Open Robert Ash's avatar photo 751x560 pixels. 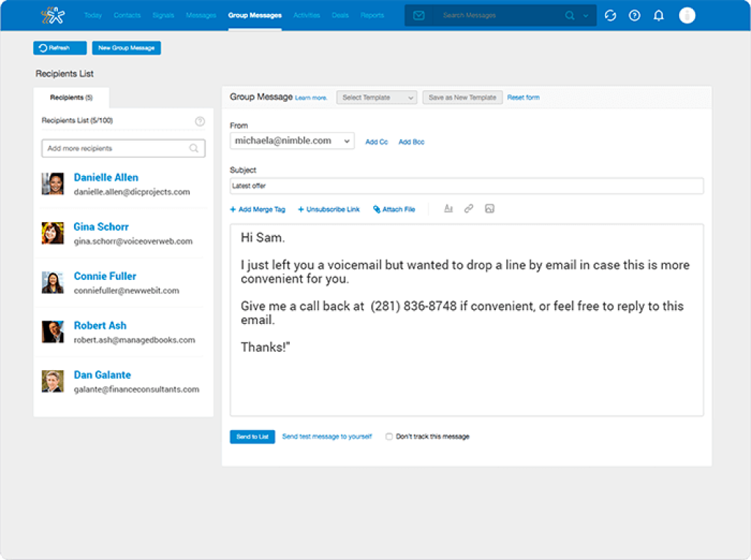pos(53,332)
